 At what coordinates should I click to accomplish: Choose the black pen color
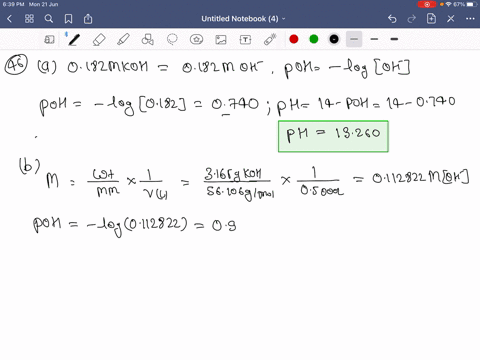pos(334,39)
